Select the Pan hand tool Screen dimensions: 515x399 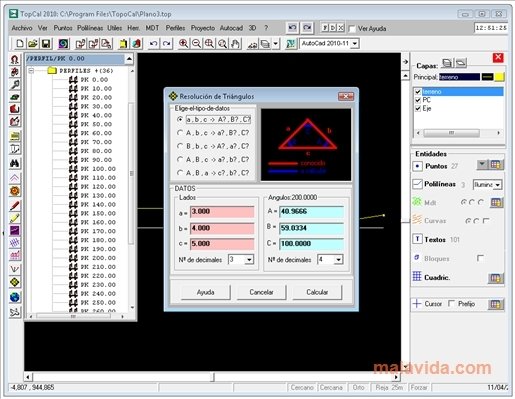[235, 44]
